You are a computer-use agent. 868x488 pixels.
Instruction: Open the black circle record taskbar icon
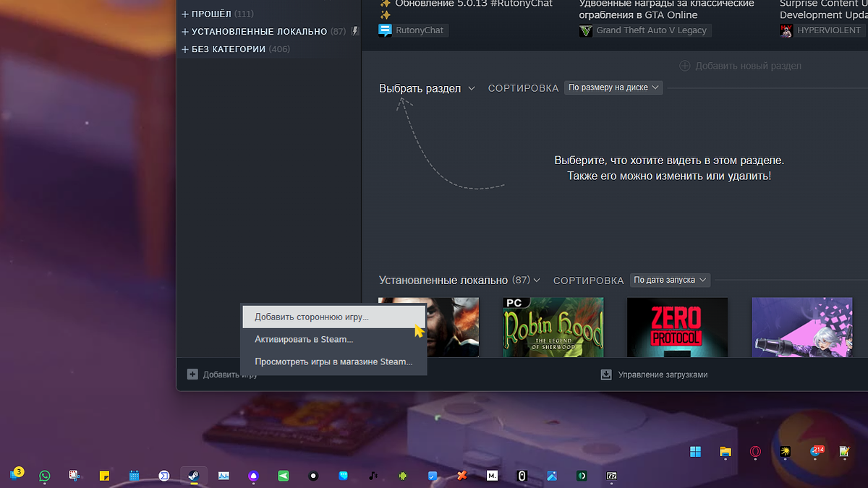tap(313, 476)
